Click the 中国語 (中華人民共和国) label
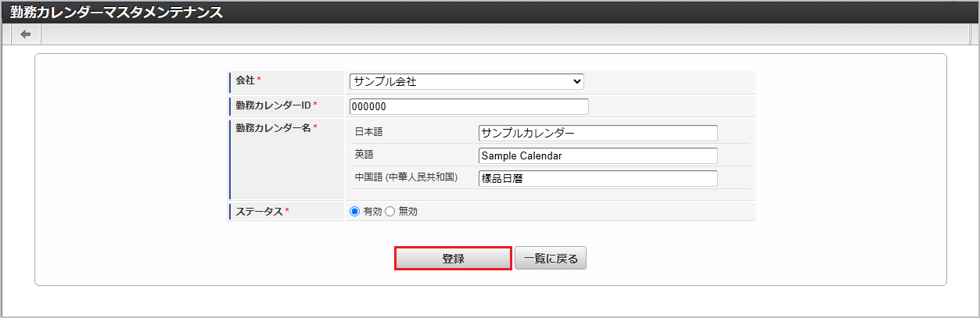Image resolution: width=980 pixels, height=318 pixels. coord(406,177)
